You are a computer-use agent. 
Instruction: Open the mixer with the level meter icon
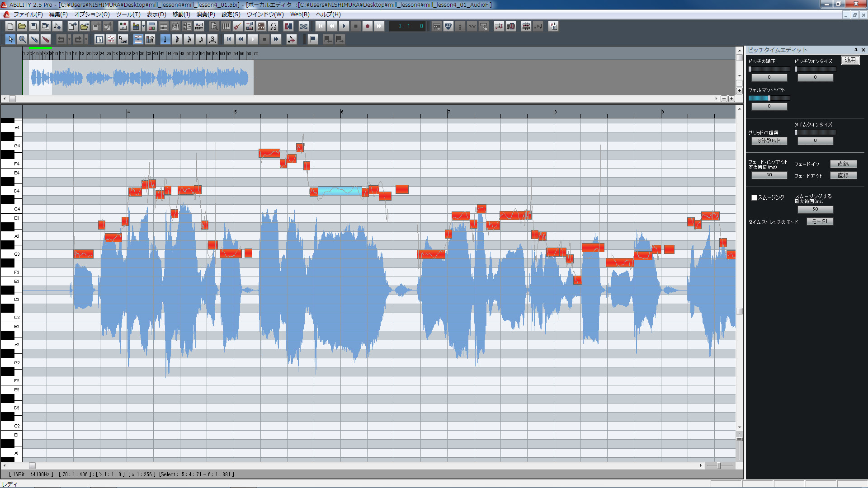136,26
